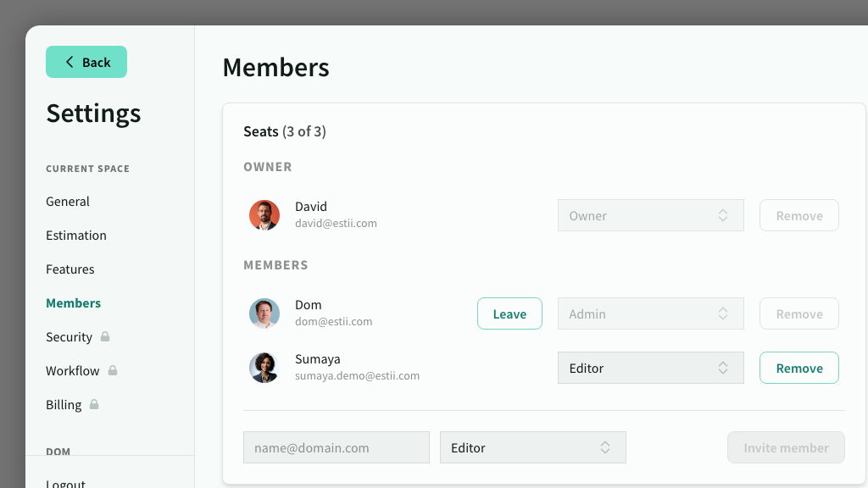This screenshot has height=488, width=868.
Task: Click the lock icon beside Workflow
Action: coord(113,370)
